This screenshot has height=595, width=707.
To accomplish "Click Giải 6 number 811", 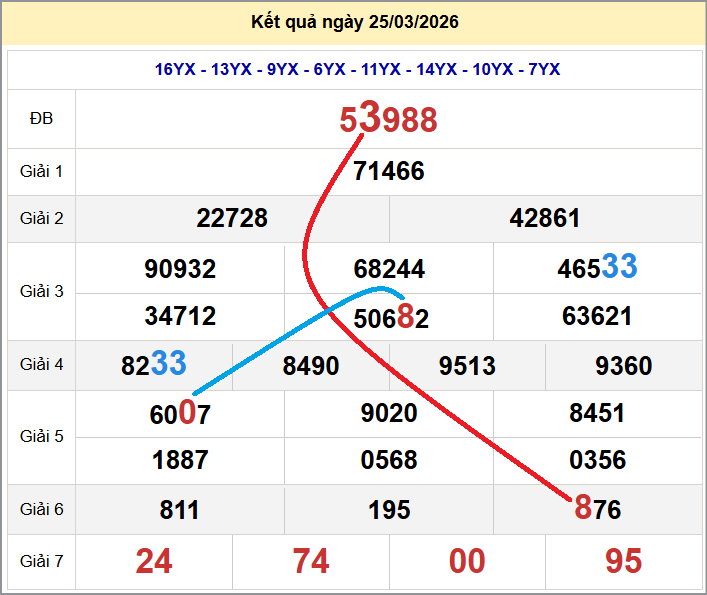I will tap(180, 510).
